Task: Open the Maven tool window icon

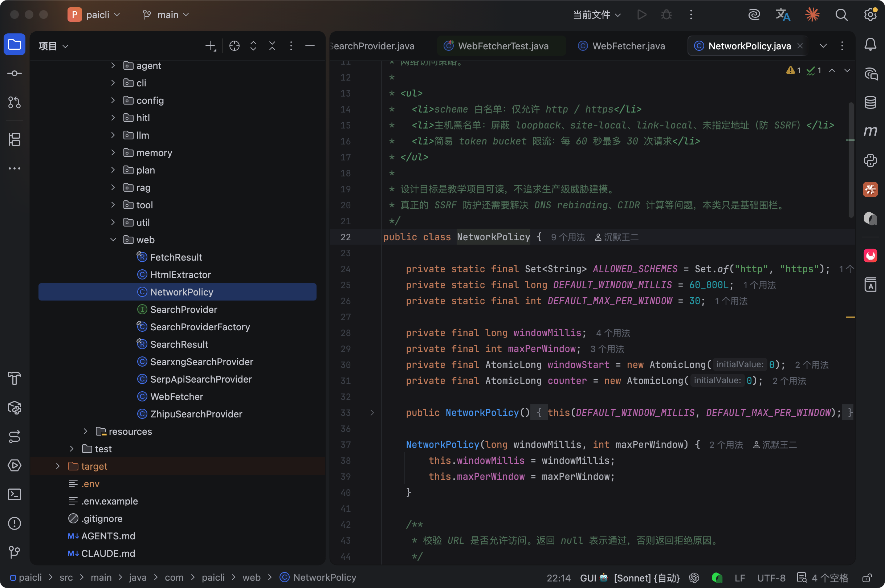Action: coord(870,131)
